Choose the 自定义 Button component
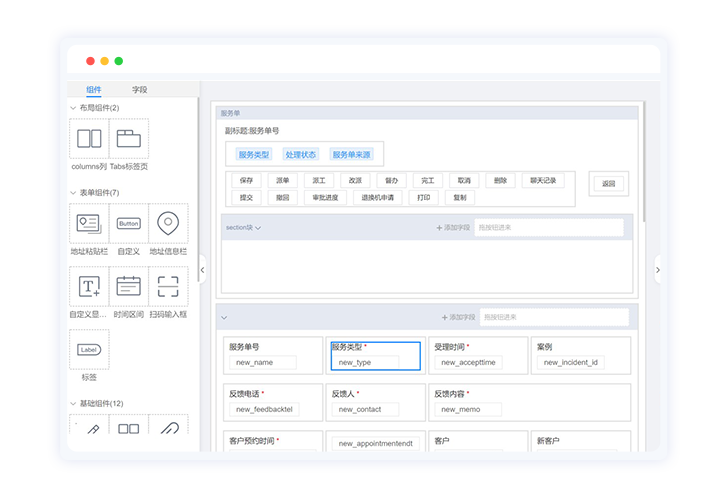This screenshot has height=500, width=720. click(129, 224)
